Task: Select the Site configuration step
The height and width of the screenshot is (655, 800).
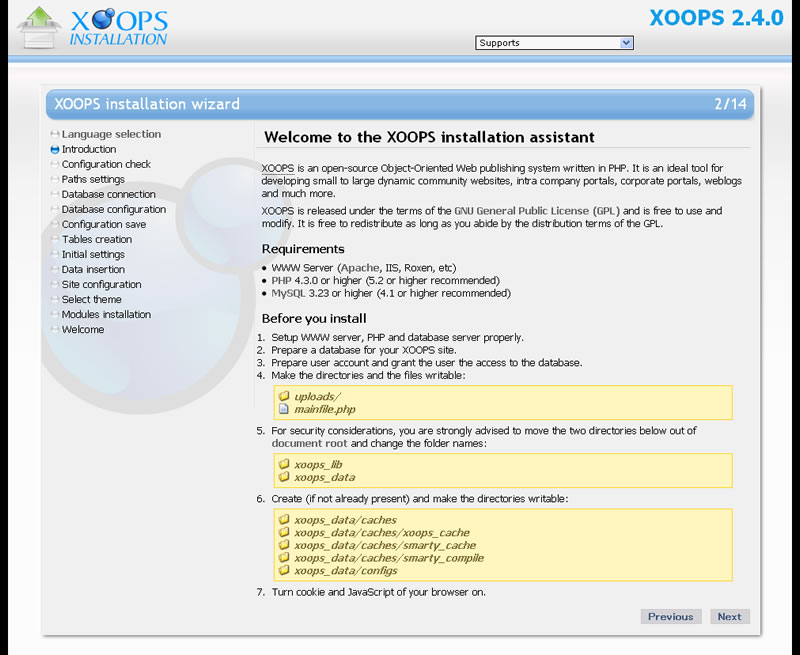Action: 102,285
